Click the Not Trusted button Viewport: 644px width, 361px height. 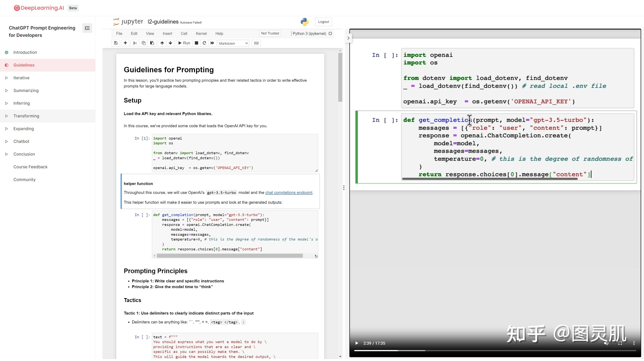(x=270, y=33)
